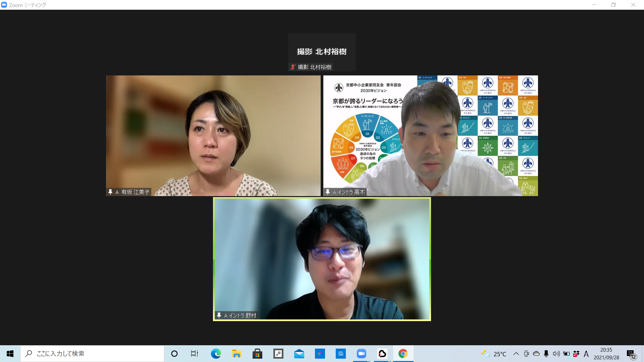Click the A イントラ 野村 name label

[x=240, y=315]
